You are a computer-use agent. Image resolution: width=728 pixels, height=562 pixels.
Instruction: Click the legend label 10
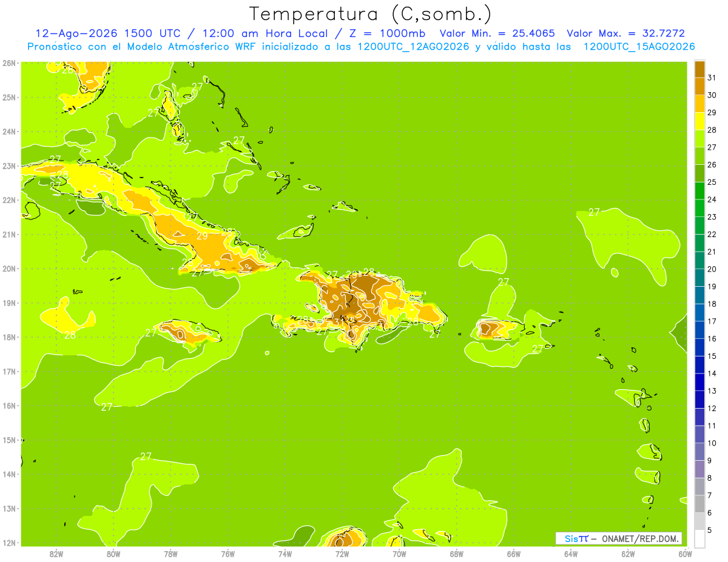pyautogui.click(x=712, y=443)
